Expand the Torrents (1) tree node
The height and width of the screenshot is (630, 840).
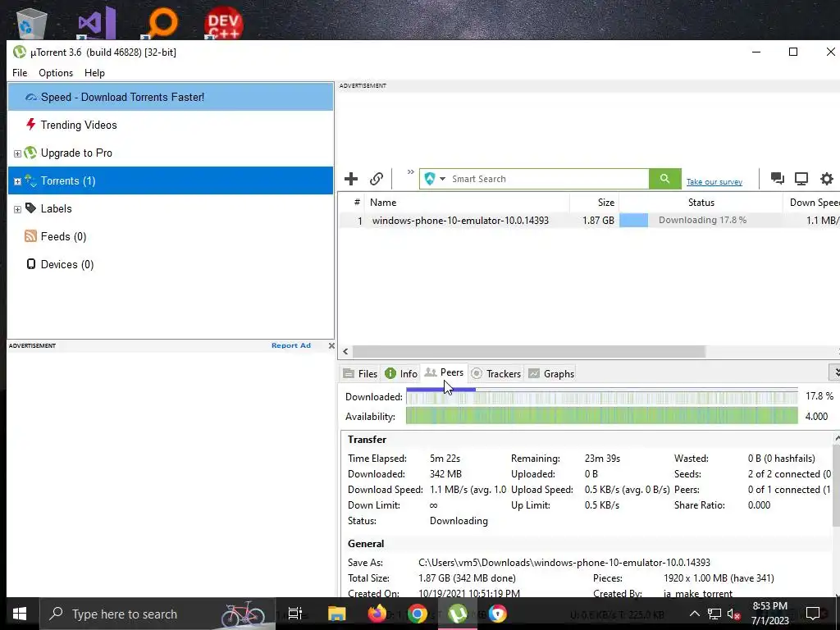[x=17, y=181]
